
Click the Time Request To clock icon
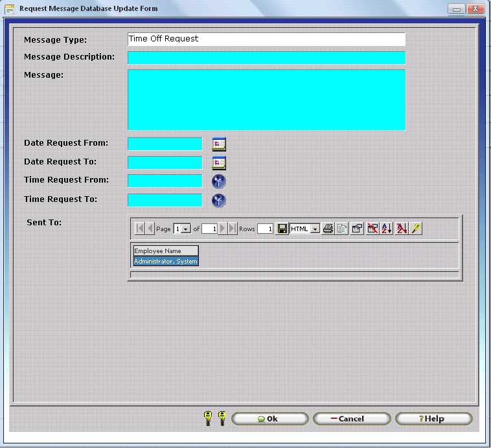pos(219,201)
